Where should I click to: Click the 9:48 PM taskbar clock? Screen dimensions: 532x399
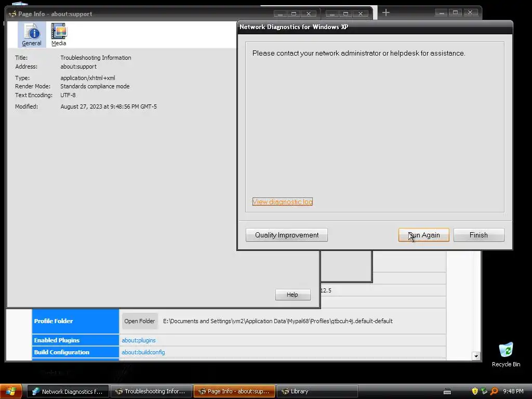[x=513, y=391]
